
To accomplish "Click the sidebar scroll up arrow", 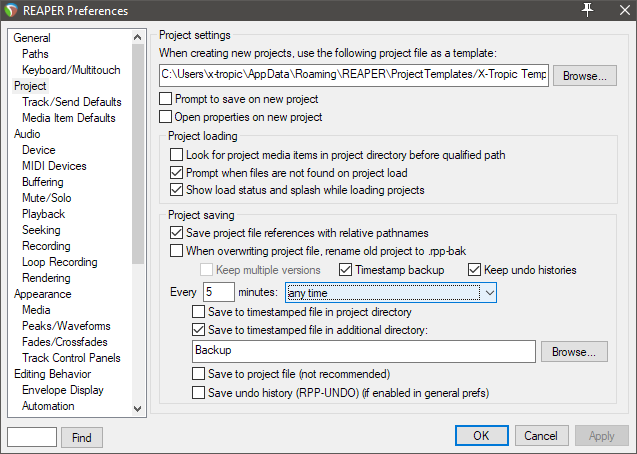I will point(138,37).
